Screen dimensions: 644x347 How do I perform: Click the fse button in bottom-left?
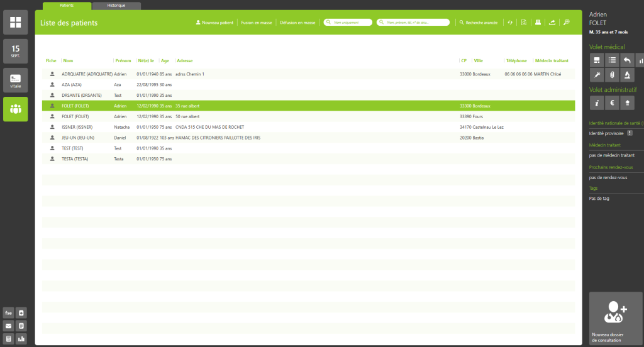pos(9,312)
